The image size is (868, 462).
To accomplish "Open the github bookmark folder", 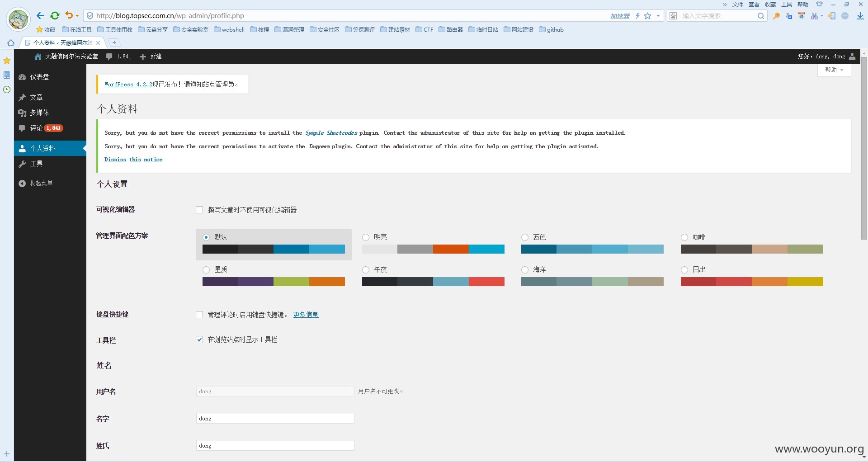I will tap(552, 29).
